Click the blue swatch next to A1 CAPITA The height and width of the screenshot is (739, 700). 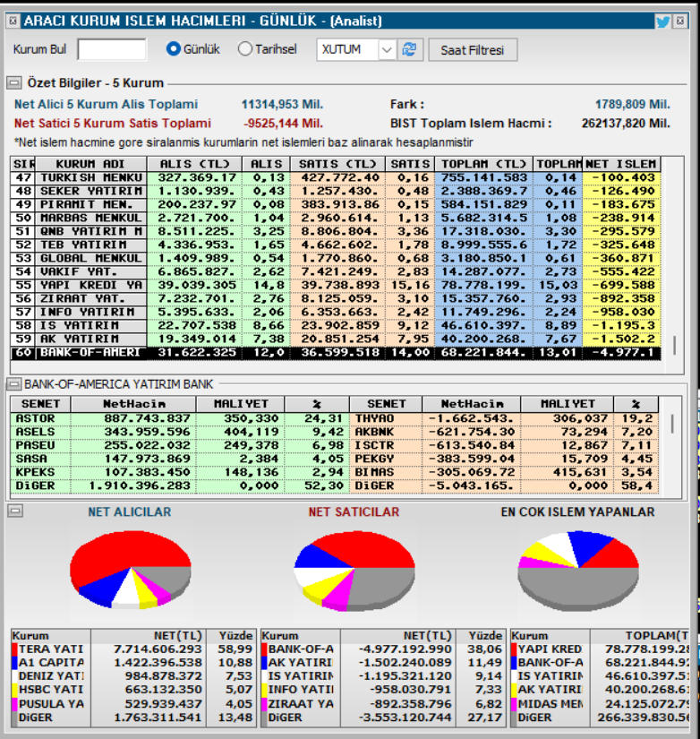tap(14, 663)
